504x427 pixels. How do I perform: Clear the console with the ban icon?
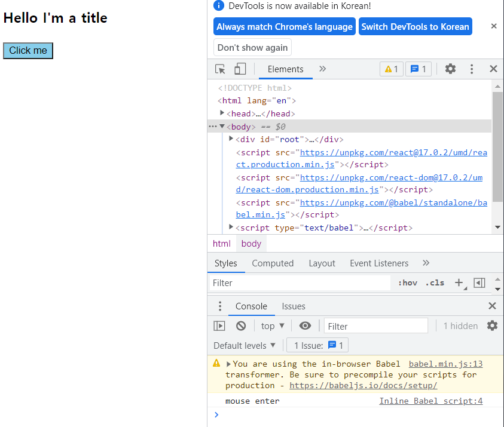tap(241, 326)
